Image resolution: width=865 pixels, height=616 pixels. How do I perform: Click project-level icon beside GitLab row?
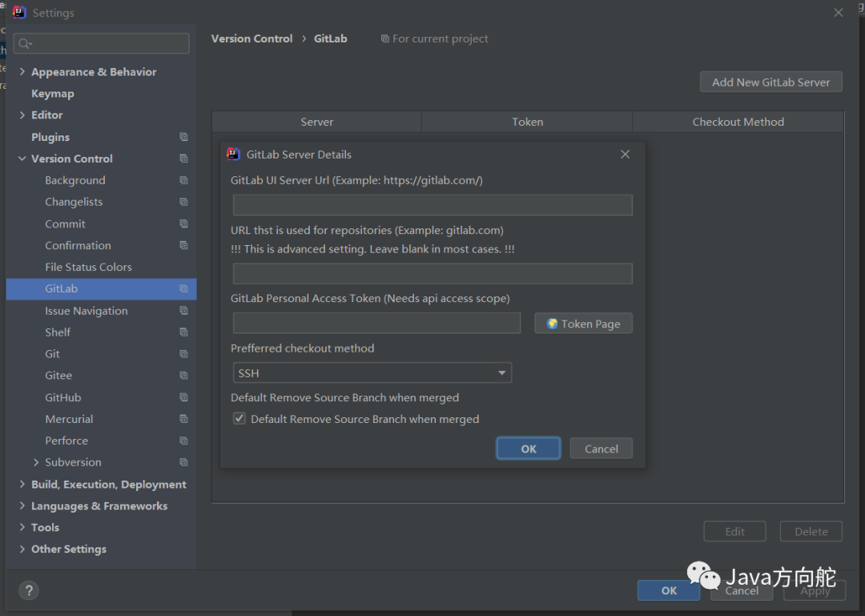click(x=183, y=288)
